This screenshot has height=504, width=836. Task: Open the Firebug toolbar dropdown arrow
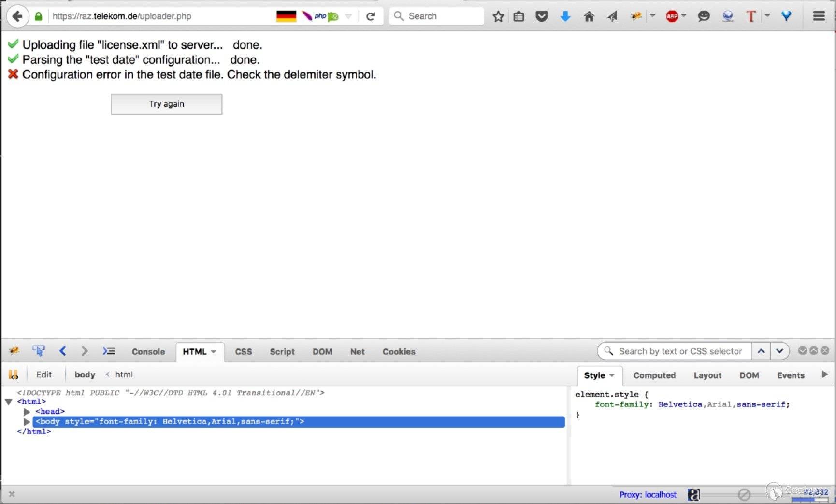[652, 16]
